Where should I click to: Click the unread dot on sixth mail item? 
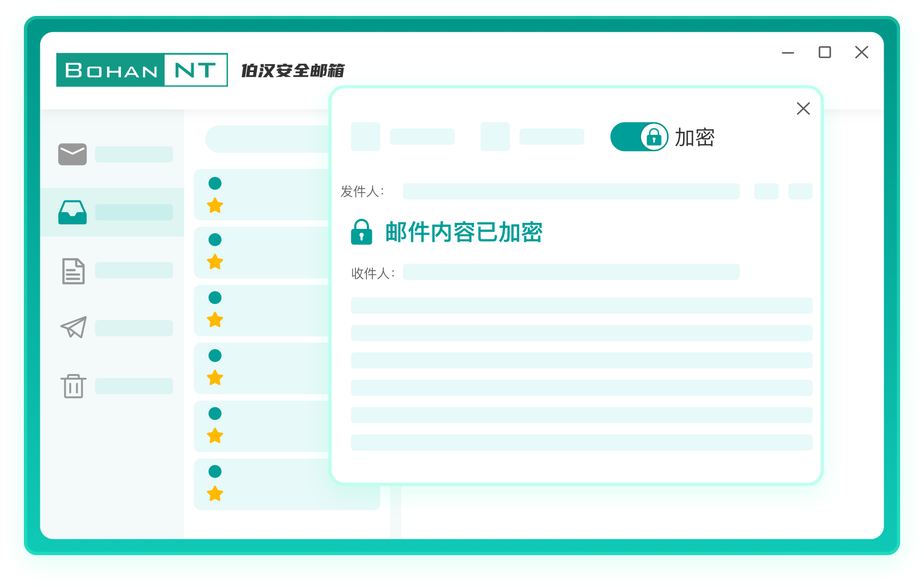pyautogui.click(x=215, y=472)
